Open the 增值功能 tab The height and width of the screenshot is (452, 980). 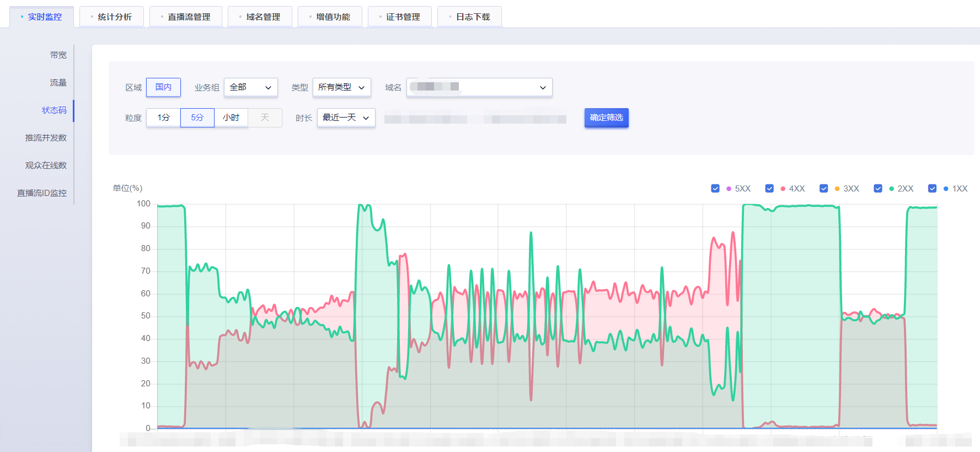(330, 17)
